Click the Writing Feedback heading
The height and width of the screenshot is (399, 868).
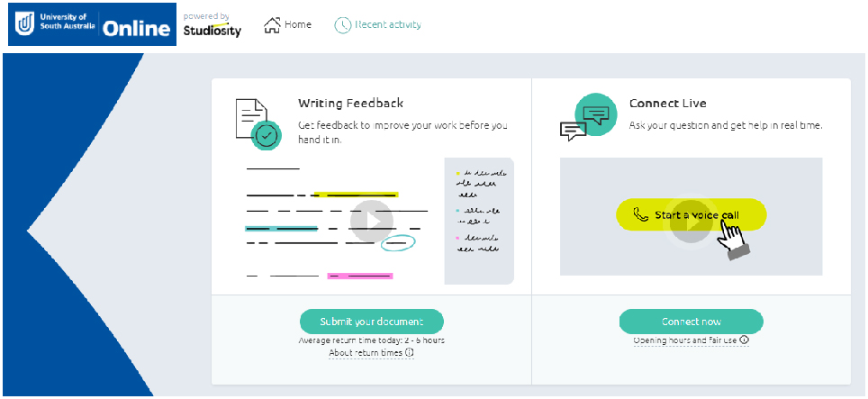click(x=350, y=103)
